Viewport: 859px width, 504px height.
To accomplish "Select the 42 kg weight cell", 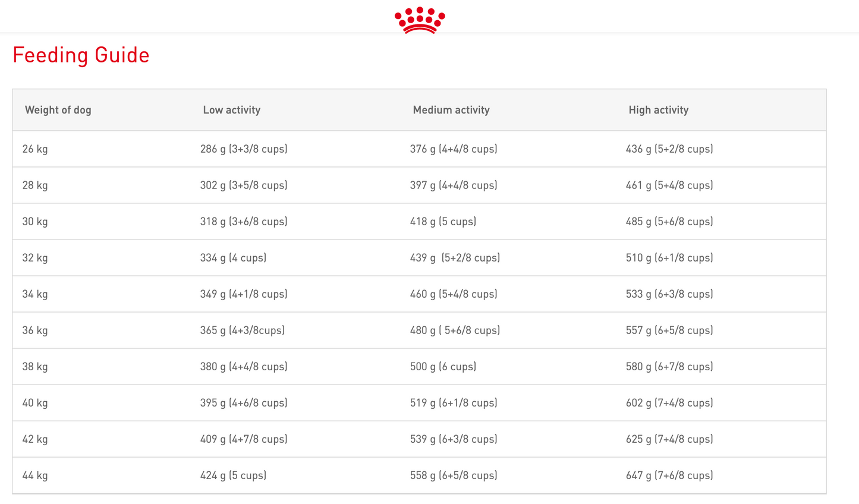I will [35, 439].
